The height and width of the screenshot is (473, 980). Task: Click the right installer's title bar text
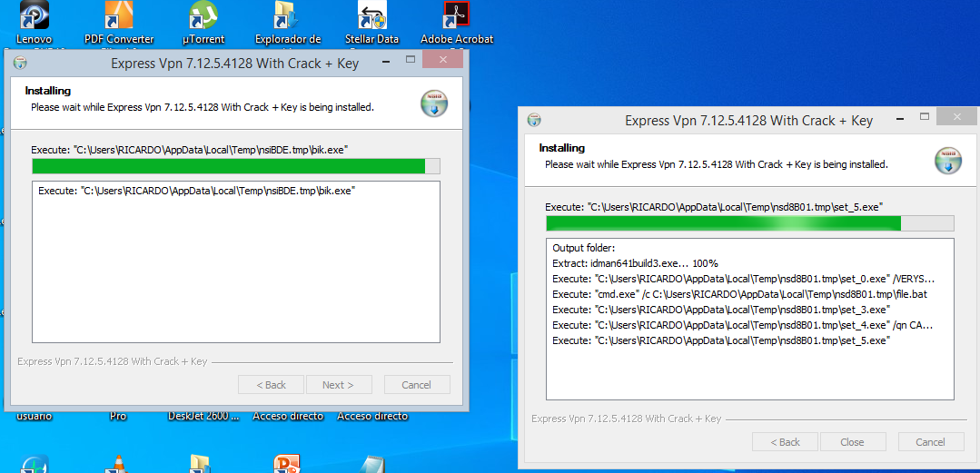point(748,121)
